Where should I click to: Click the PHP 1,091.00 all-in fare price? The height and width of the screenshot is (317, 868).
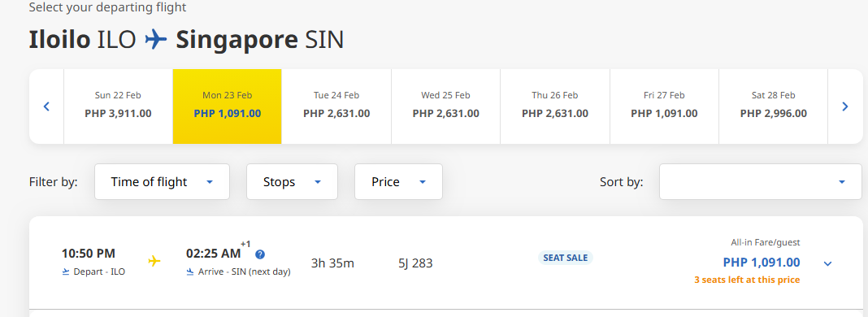[762, 263]
